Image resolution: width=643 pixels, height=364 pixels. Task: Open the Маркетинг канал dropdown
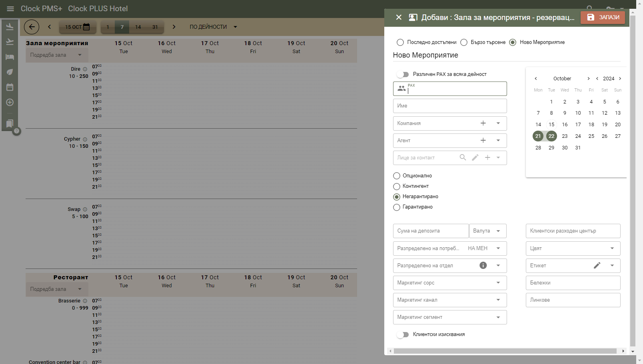[450, 300]
